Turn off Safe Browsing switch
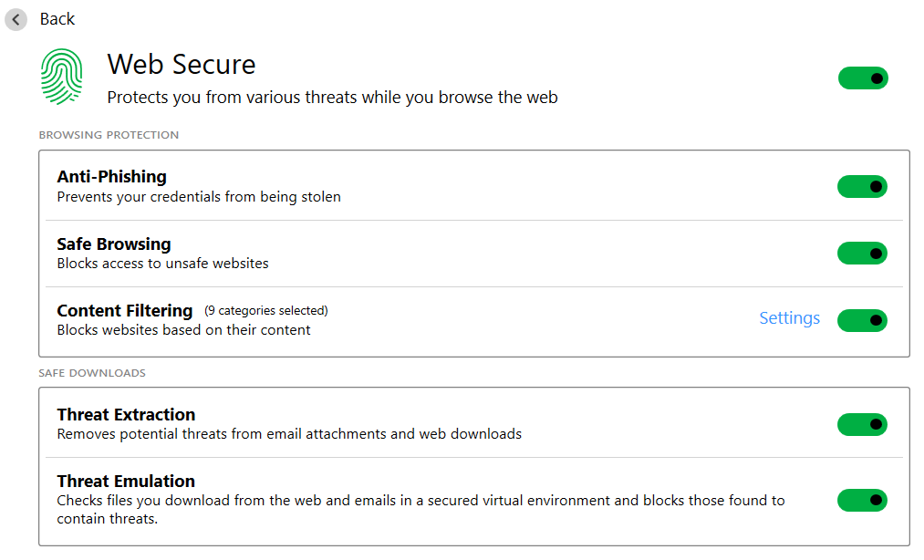The image size is (924, 560). pos(862,254)
